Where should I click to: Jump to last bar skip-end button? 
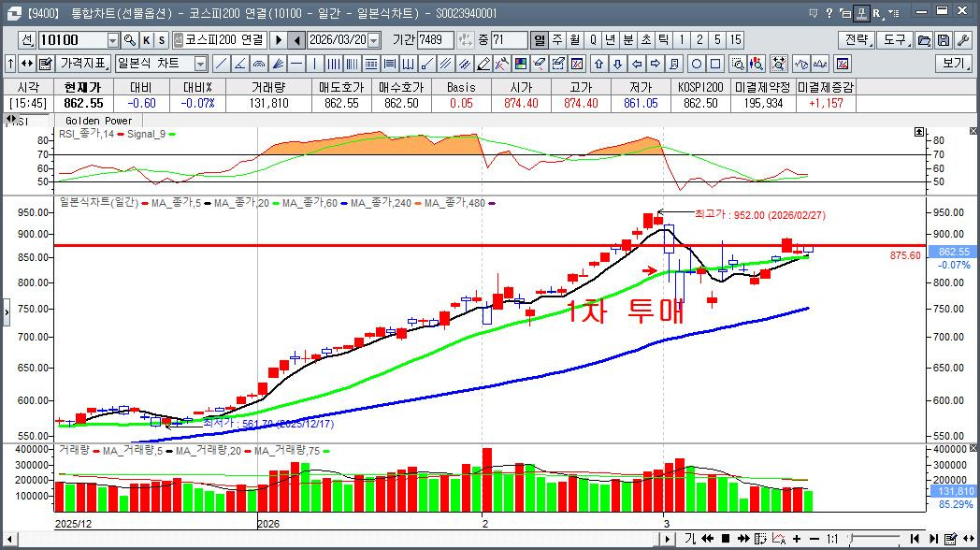[x=934, y=539]
